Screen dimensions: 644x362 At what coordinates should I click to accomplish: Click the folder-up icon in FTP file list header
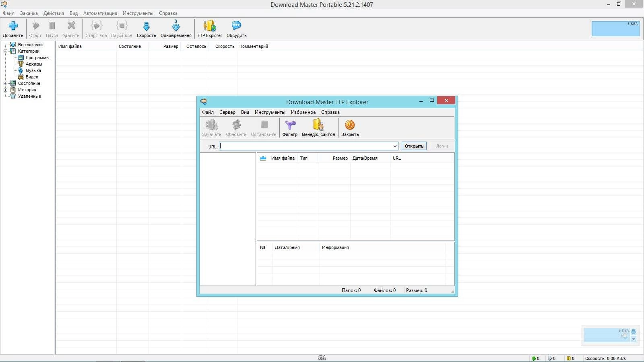(x=263, y=158)
